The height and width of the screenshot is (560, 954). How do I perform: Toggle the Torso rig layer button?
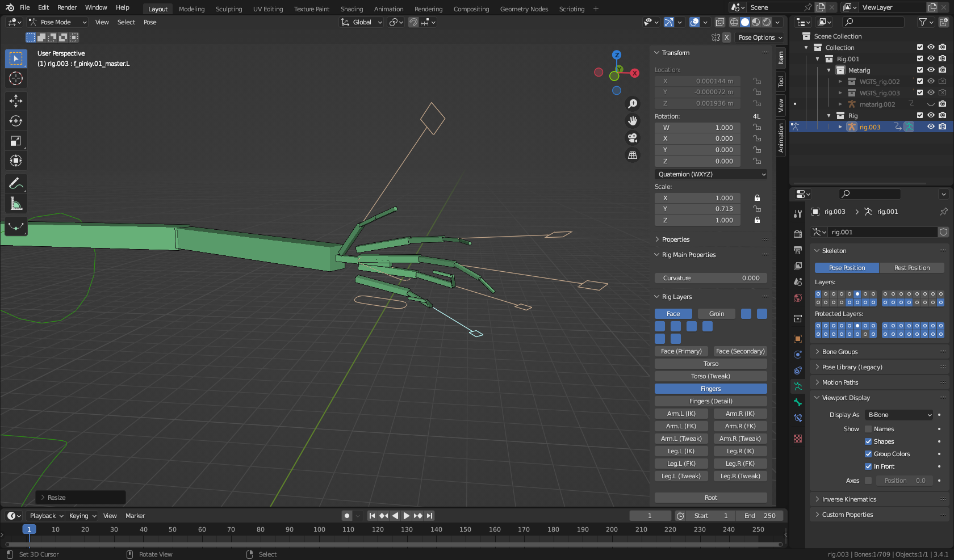pos(711,364)
